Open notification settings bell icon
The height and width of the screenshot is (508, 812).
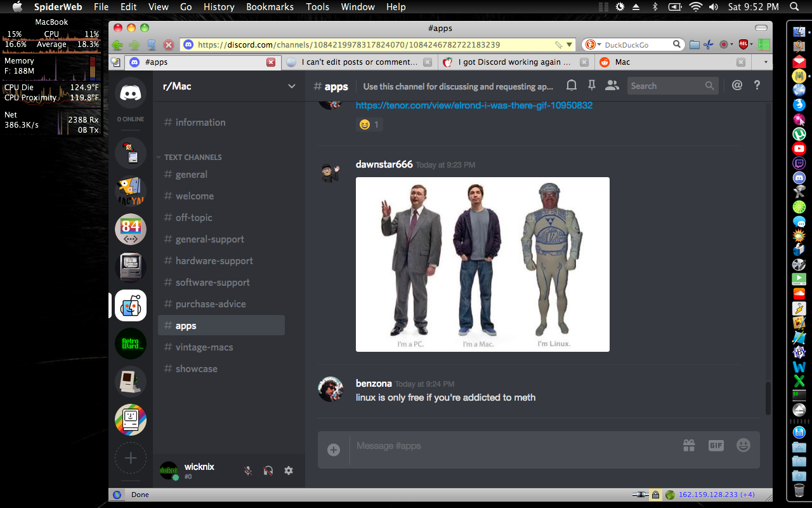pos(572,86)
